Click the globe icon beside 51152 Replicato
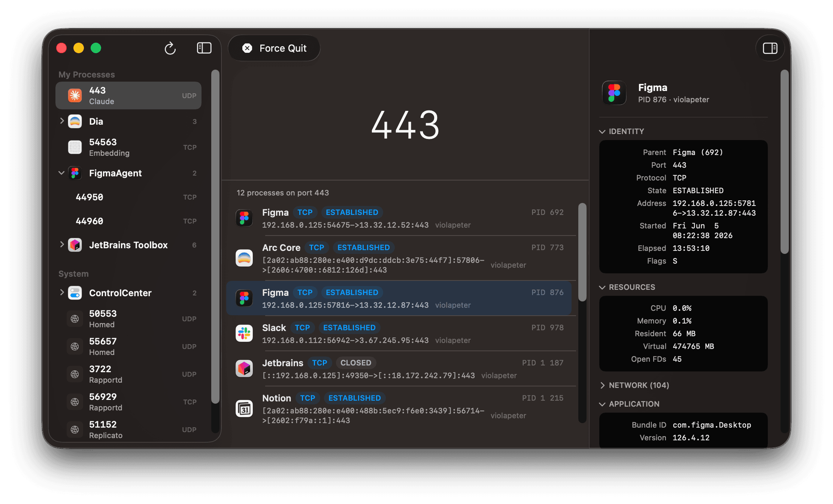 [x=75, y=429]
